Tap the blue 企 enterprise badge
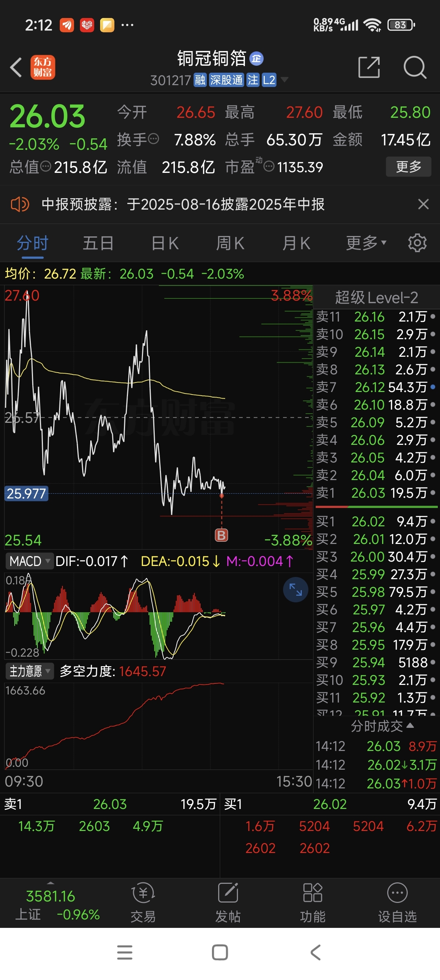Screen dimensions: 440x980 click(x=256, y=59)
